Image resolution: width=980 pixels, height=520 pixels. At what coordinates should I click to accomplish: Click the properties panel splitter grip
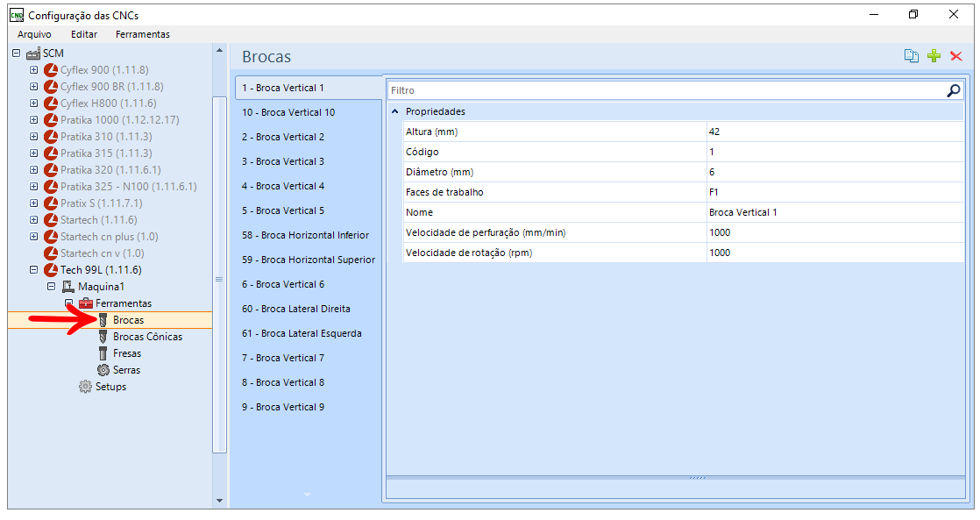tap(698, 478)
